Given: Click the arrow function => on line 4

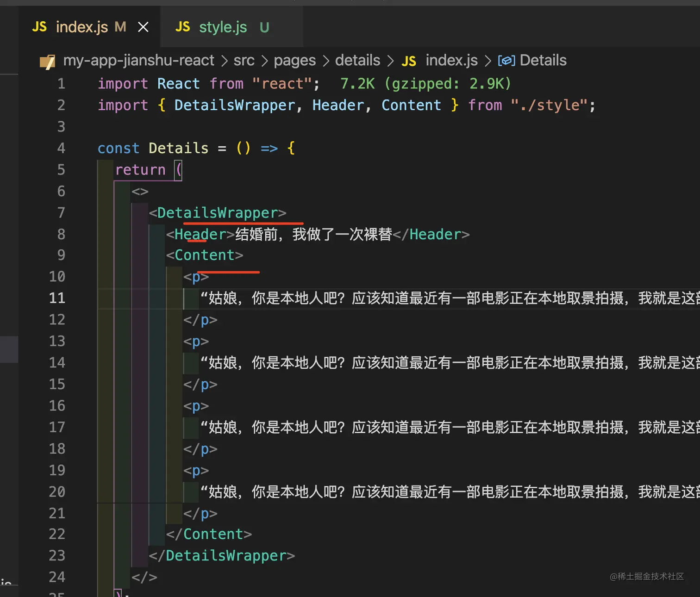Looking at the screenshot, I should coord(269,149).
